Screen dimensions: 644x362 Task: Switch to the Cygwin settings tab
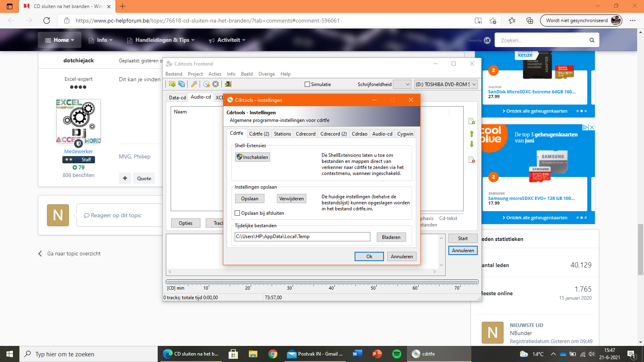pyautogui.click(x=405, y=134)
